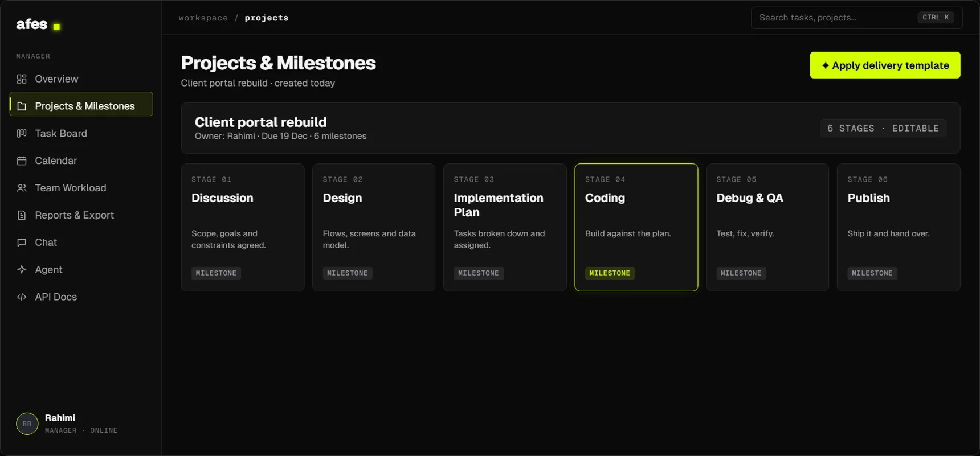Open the Debug & QA stage card
Image resolution: width=980 pixels, height=456 pixels.
(767, 227)
